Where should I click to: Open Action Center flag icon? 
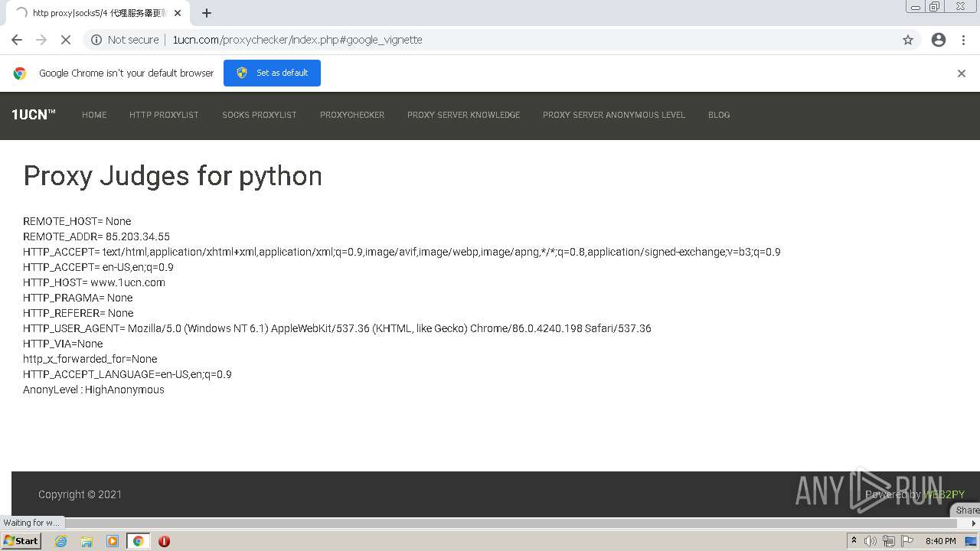(x=907, y=541)
